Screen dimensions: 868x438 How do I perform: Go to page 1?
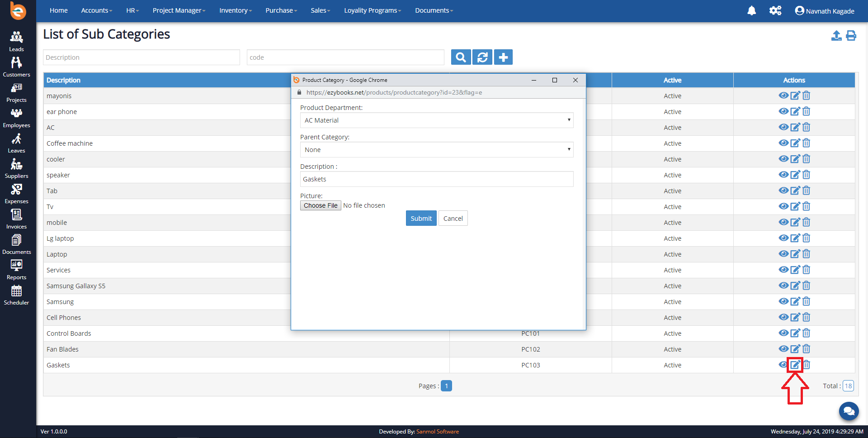(x=446, y=386)
